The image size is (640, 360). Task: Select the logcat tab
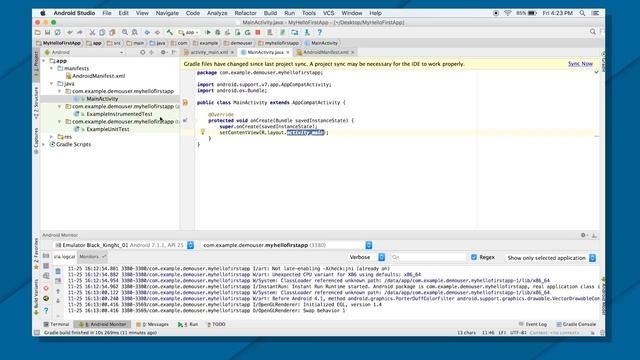tap(65, 257)
